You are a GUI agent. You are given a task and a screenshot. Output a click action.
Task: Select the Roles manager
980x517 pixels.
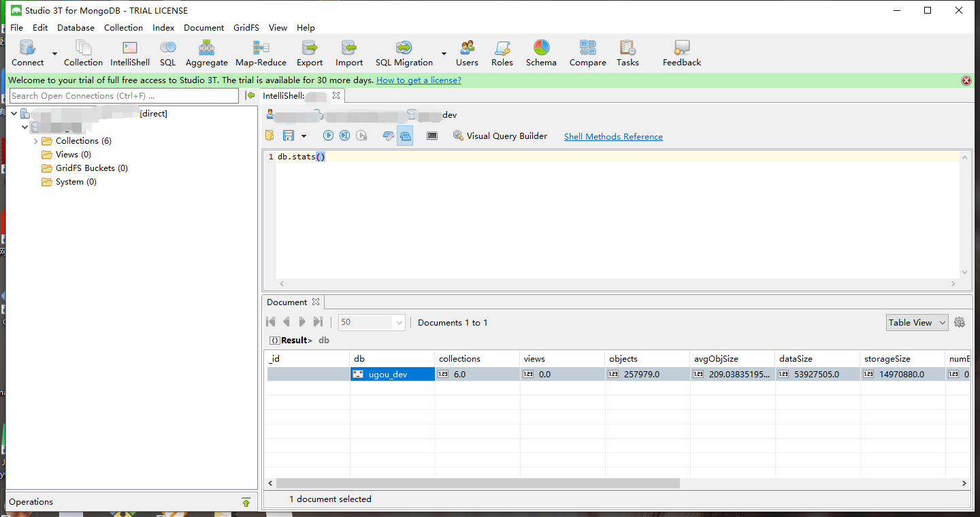[x=502, y=53]
